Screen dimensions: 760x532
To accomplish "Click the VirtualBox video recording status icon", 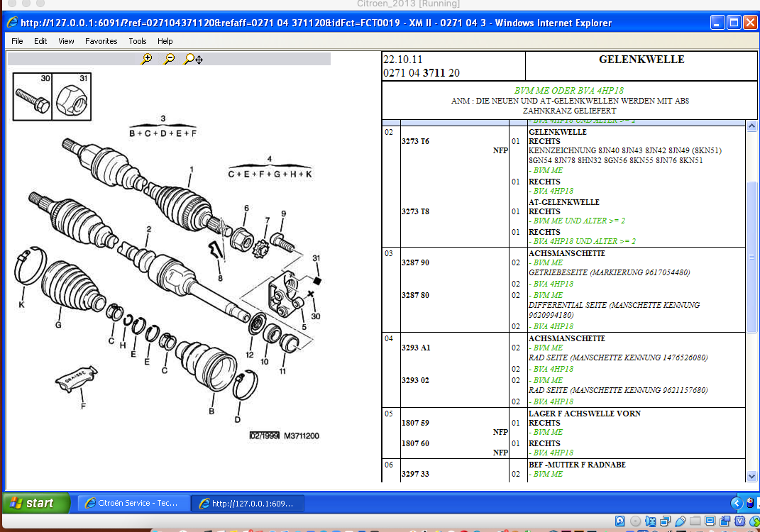I will (x=725, y=521).
